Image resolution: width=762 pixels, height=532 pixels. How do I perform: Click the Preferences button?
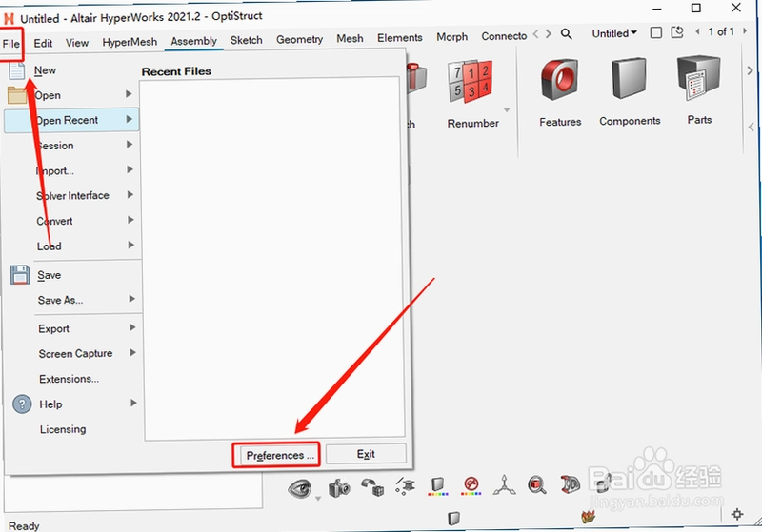[280, 455]
